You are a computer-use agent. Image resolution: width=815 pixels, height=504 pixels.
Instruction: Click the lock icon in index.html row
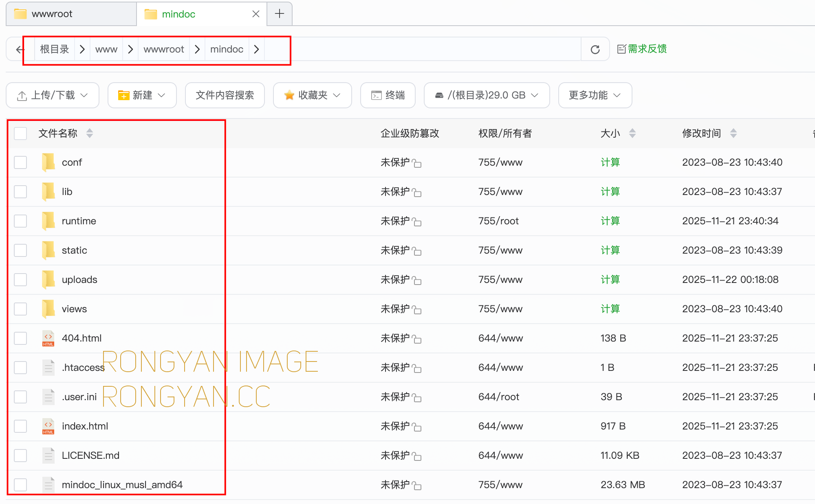click(416, 427)
